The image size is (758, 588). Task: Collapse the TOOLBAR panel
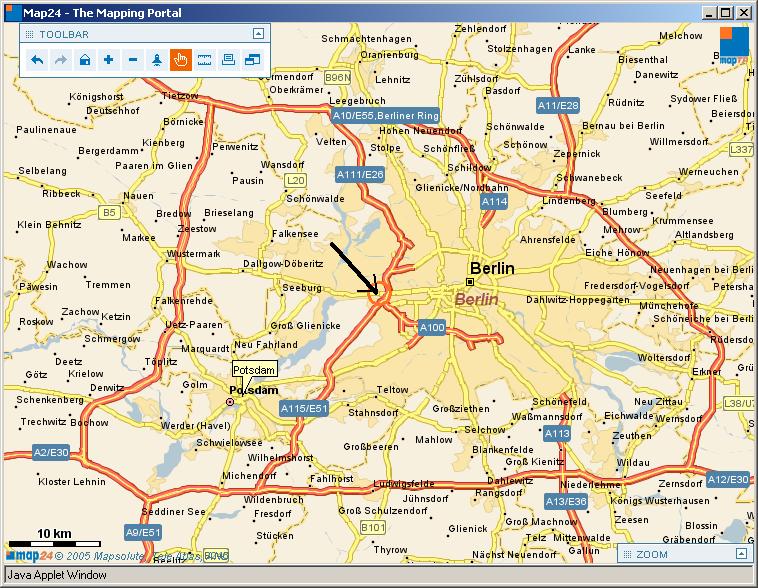257,33
